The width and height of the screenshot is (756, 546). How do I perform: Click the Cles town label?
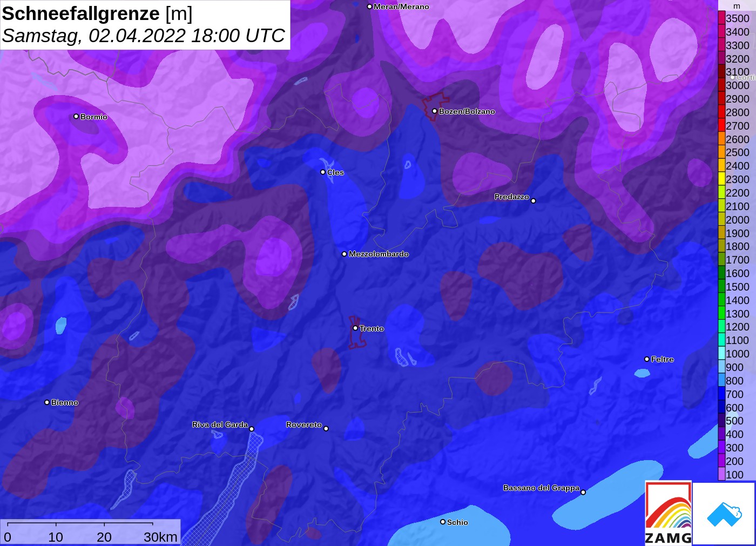(335, 172)
